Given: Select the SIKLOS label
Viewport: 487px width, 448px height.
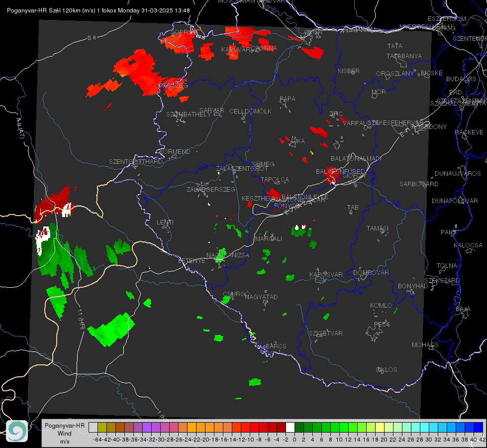Looking at the screenshot, I should (387, 370).
